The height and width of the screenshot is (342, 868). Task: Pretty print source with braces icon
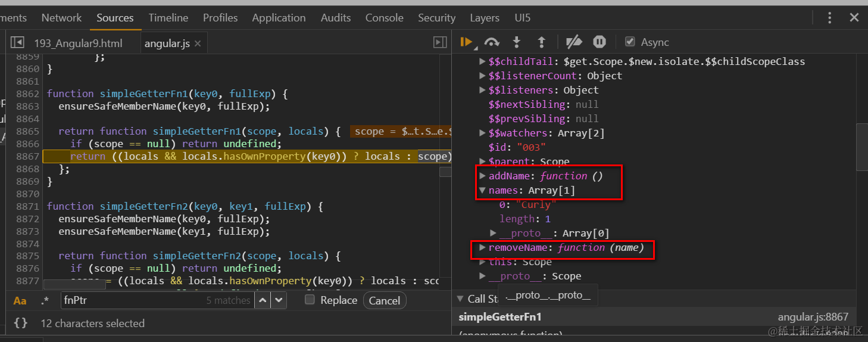click(21, 323)
